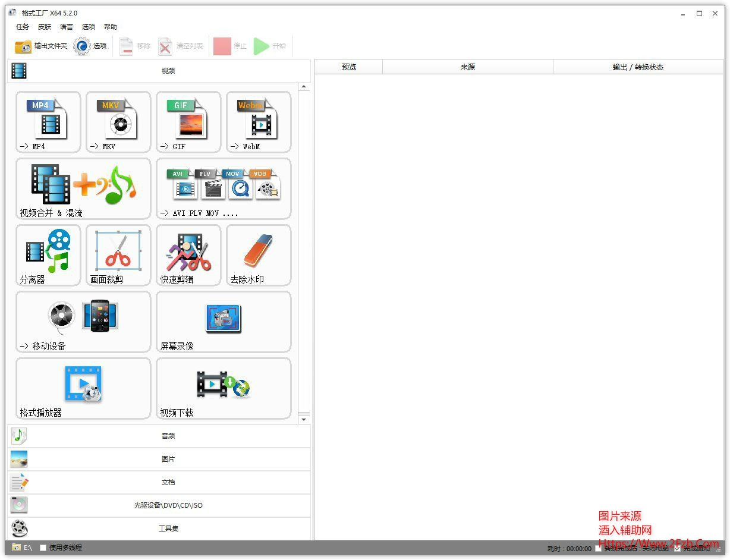The width and height of the screenshot is (730, 560).
Task: Enable the 使用多线程 checkbox
Action: click(43, 548)
